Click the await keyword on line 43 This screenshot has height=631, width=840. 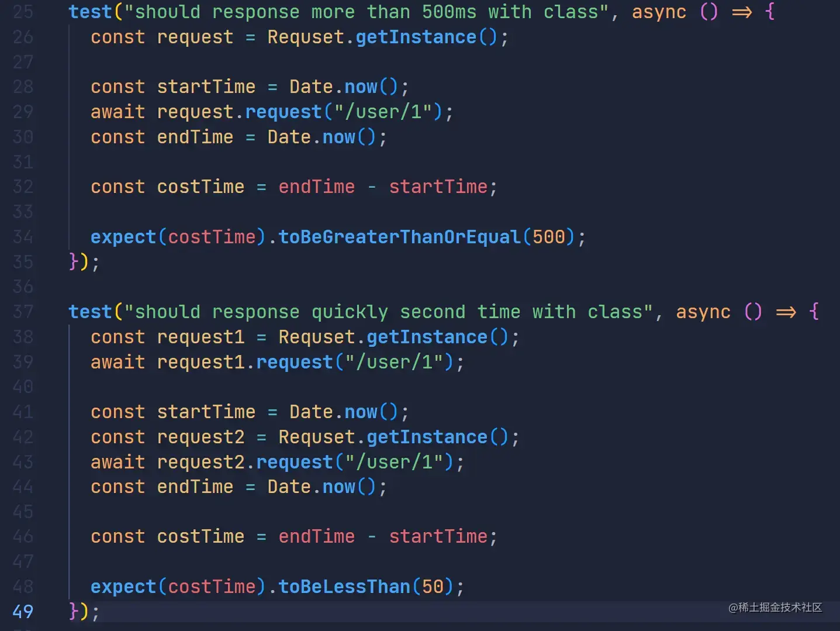point(117,462)
